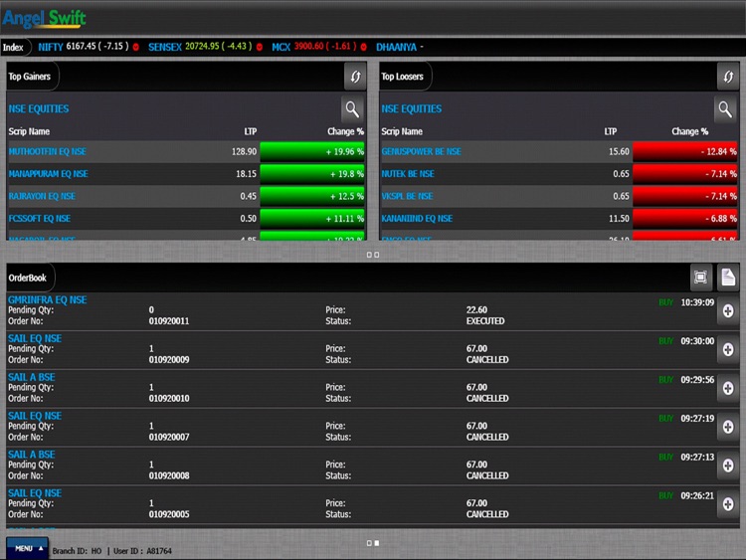This screenshot has width=746, height=560.
Task: Open MUTHOOTFIN EQ NSE scrip
Action: coord(47,151)
